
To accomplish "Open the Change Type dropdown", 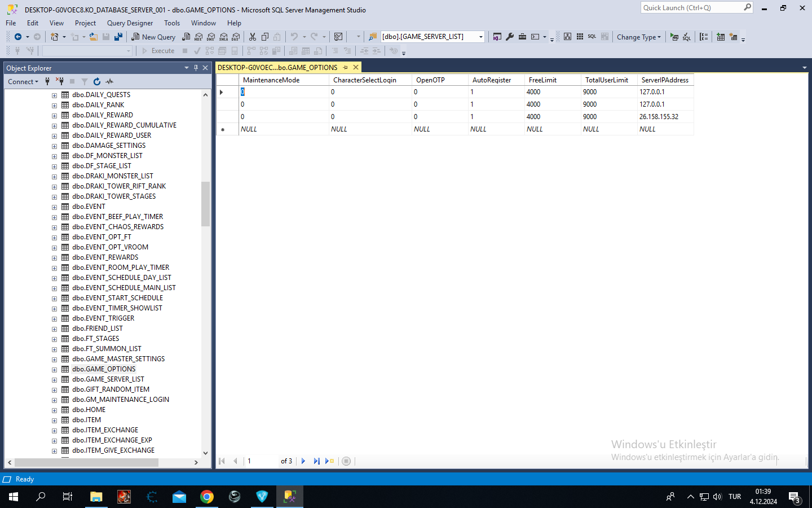I will click(x=639, y=37).
